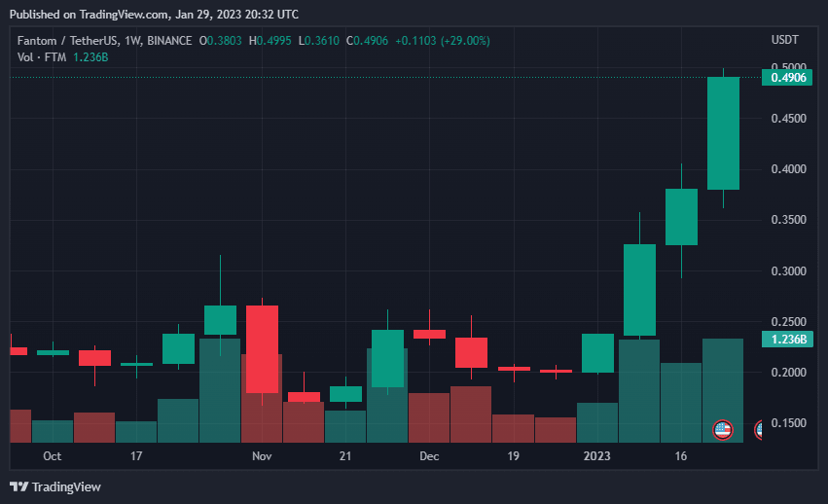Click the Nov label on time axis
The height and width of the screenshot is (504, 828).
[x=262, y=456]
